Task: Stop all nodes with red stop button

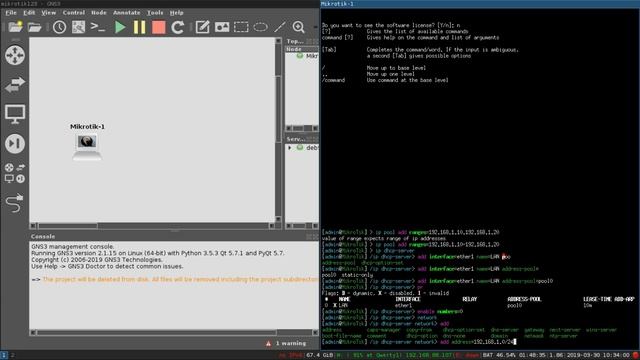Action: tap(158, 27)
